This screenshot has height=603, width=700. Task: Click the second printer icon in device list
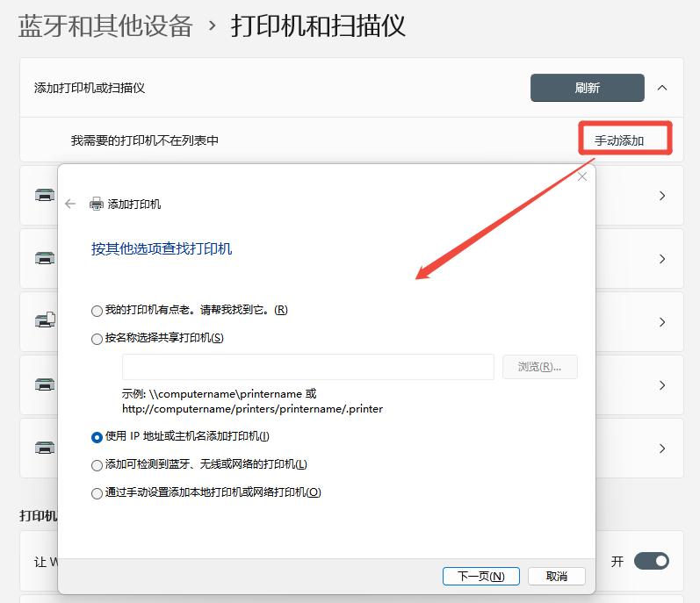tap(45, 258)
